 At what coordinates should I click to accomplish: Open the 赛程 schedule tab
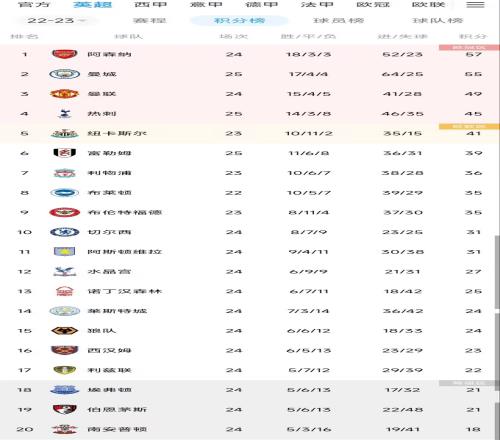coord(149,21)
